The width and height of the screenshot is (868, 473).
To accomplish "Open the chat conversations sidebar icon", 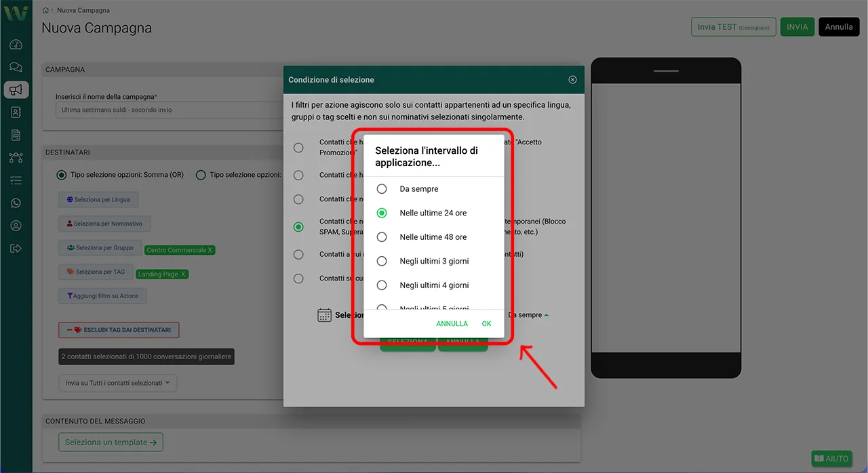I will [16, 67].
